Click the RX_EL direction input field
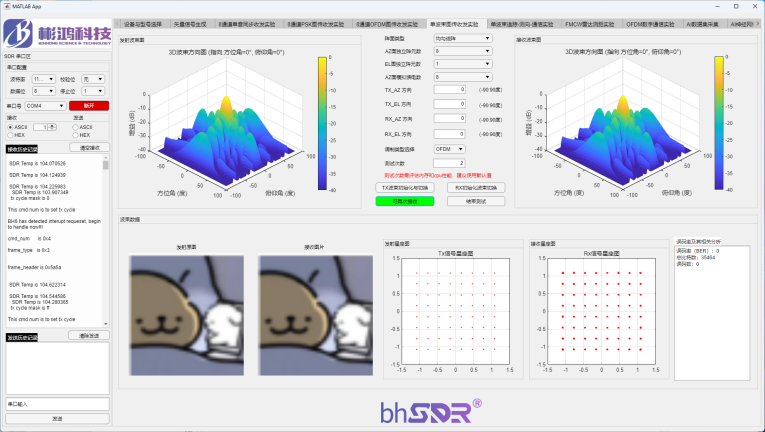Image resolution: width=765 pixels, height=432 pixels. (x=449, y=134)
